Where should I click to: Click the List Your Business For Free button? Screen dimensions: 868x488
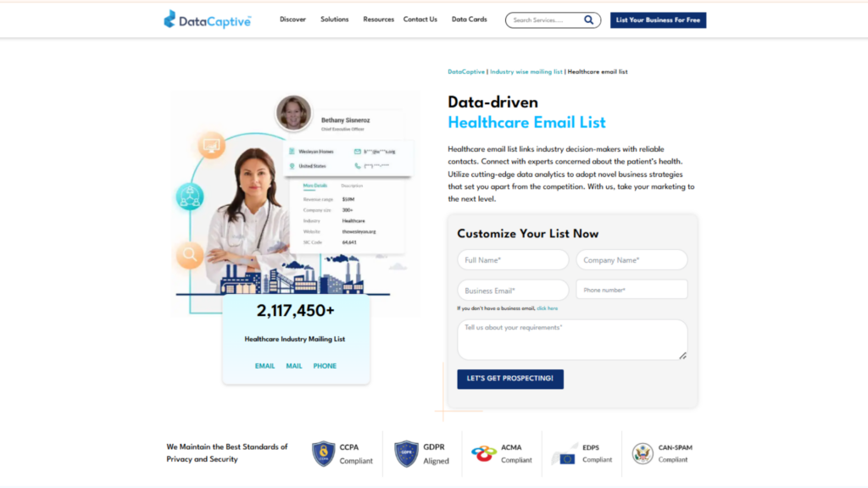[x=658, y=19]
